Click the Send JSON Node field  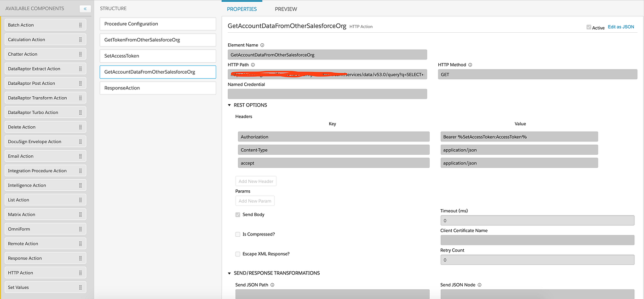(x=537, y=294)
